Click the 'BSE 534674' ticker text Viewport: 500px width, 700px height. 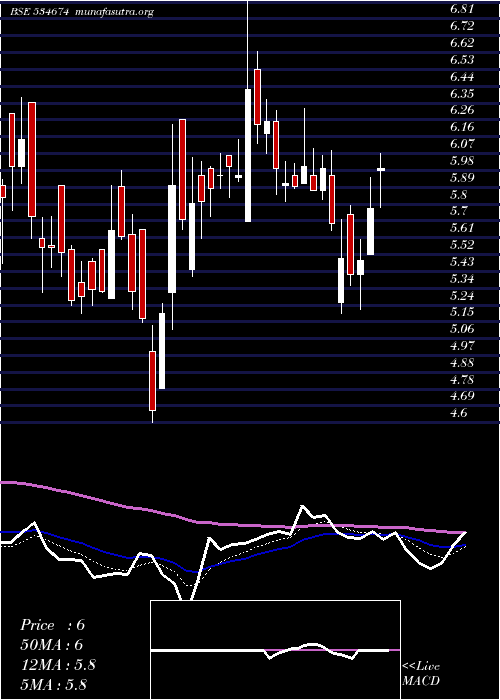coord(39,12)
